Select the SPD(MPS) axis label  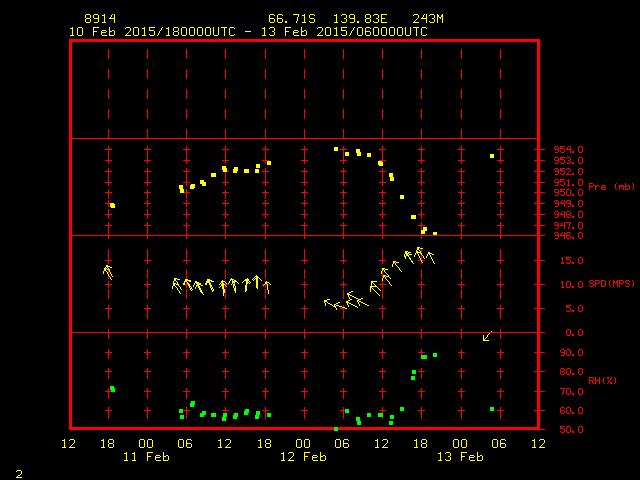[611, 284]
